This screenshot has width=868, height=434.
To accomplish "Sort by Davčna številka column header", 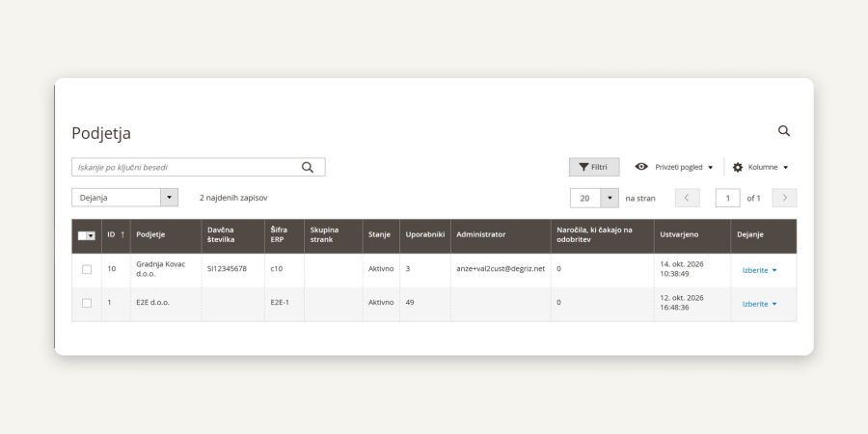I will click(x=232, y=234).
